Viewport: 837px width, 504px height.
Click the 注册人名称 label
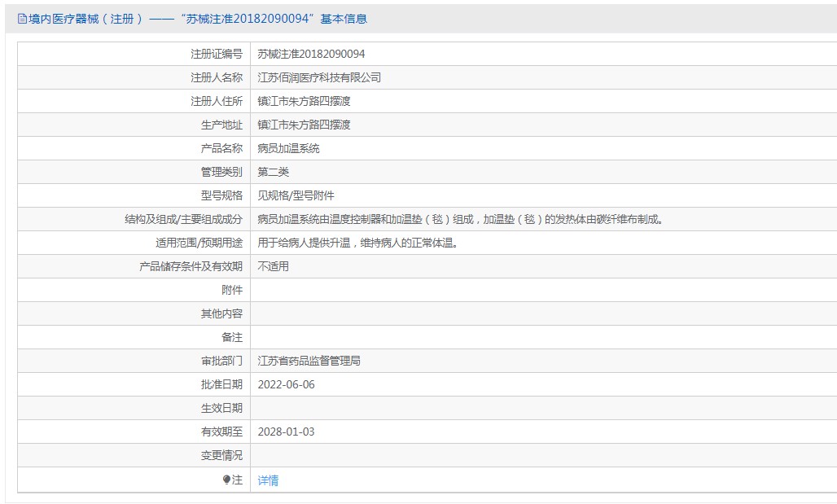point(217,77)
